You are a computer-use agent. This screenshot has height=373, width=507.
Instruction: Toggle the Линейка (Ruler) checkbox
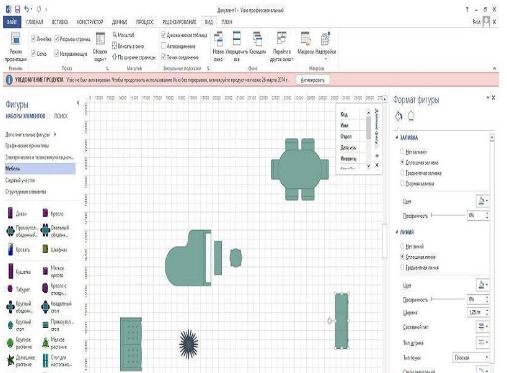click(34, 39)
